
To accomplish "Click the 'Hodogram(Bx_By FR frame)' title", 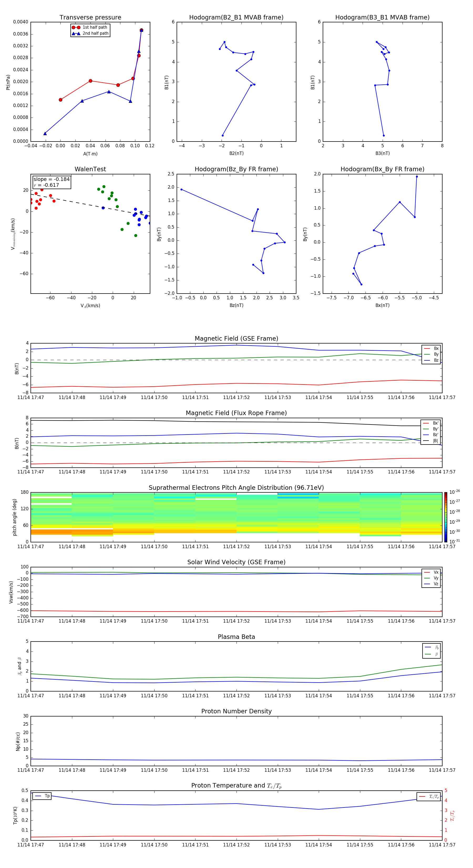I will (x=382, y=169).
